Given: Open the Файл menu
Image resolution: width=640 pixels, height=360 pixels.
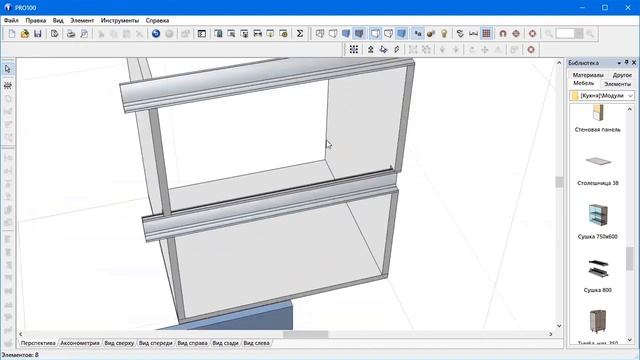Looking at the screenshot, I should click(11, 20).
